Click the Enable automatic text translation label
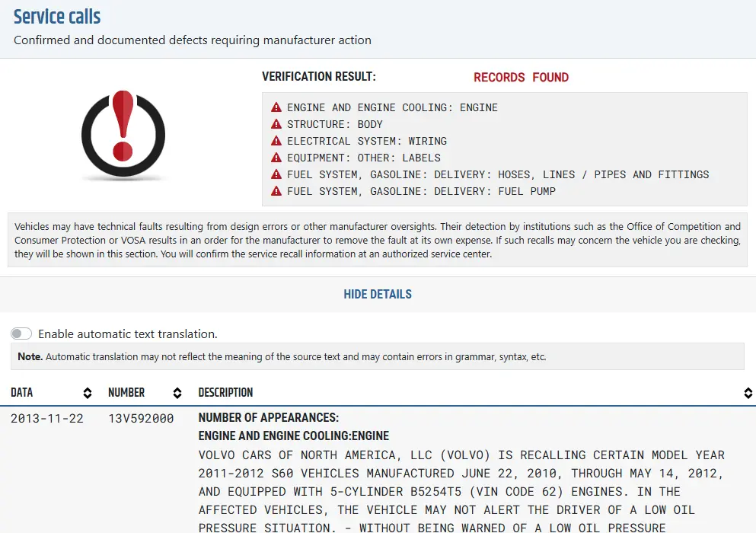756x533 pixels. click(128, 334)
